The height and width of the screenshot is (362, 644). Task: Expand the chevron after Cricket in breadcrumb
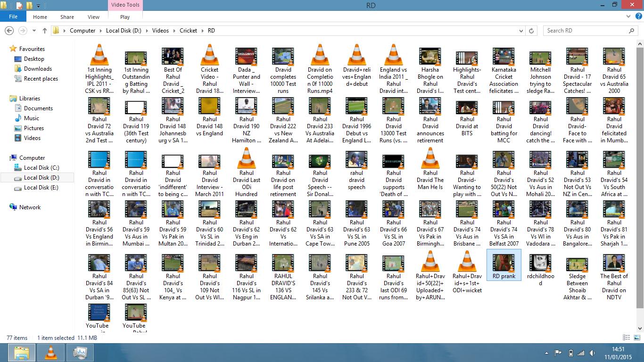pyautogui.click(x=202, y=31)
